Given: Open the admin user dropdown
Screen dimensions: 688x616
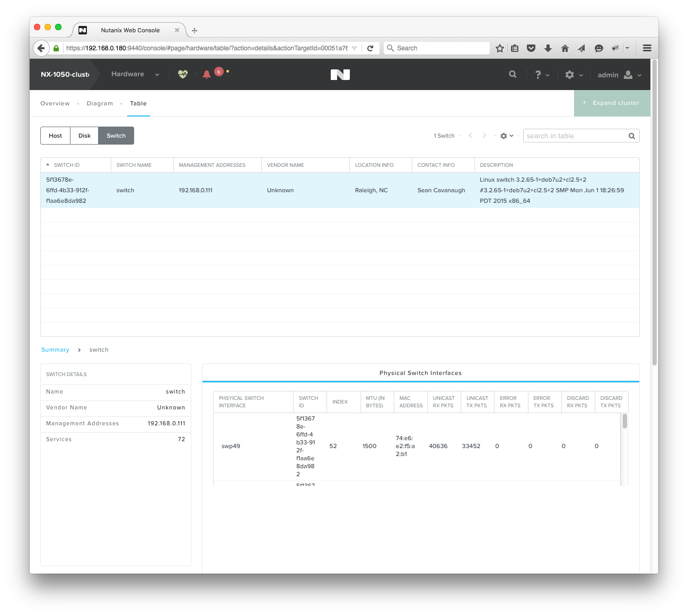Looking at the screenshot, I should click(x=619, y=75).
